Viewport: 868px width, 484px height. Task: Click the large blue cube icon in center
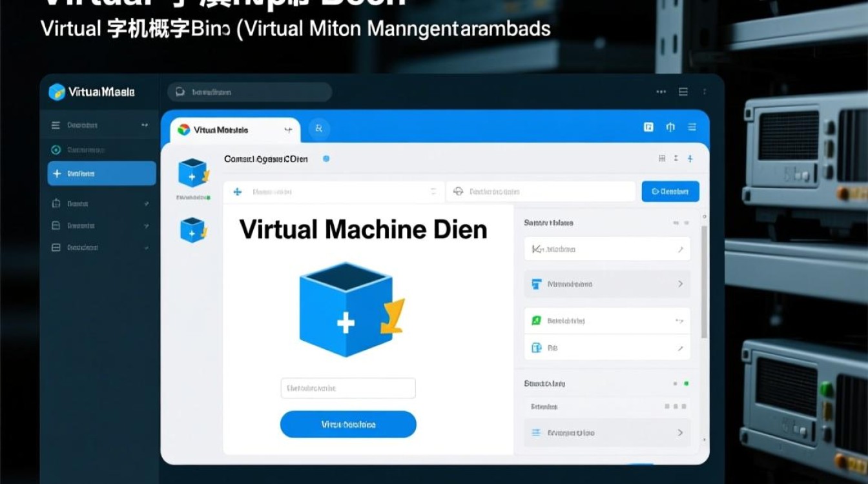pyautogui.click(x=347, y=309)
